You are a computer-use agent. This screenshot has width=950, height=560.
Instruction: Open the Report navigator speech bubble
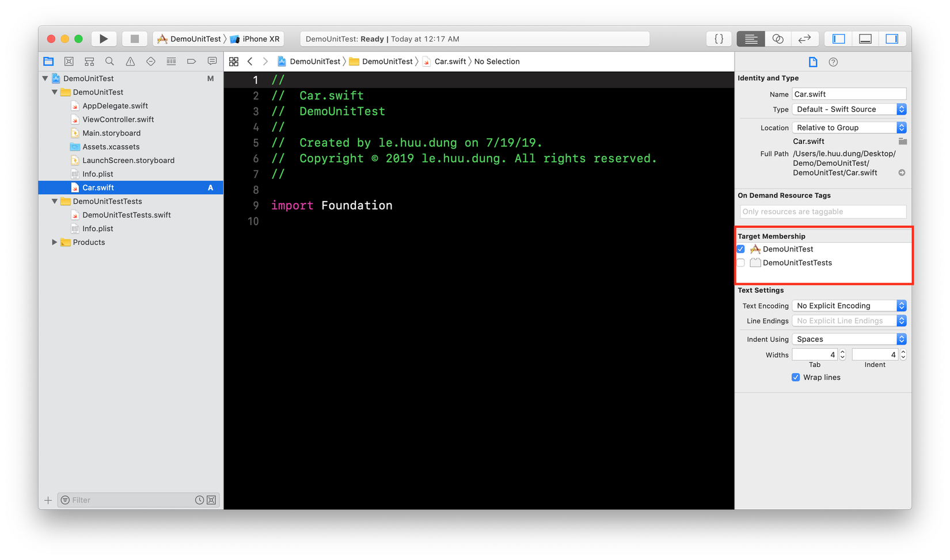pyautogui.click(x=212, y=62)
